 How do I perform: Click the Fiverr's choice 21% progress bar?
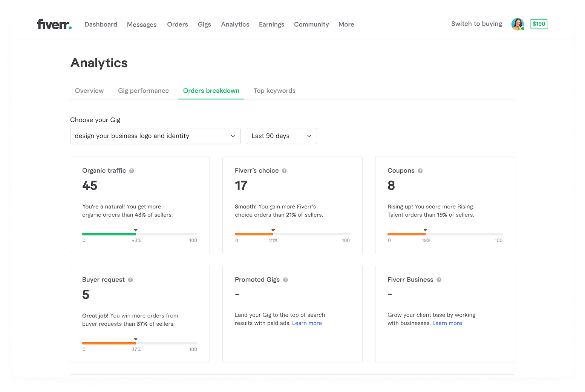coord(292,234)
